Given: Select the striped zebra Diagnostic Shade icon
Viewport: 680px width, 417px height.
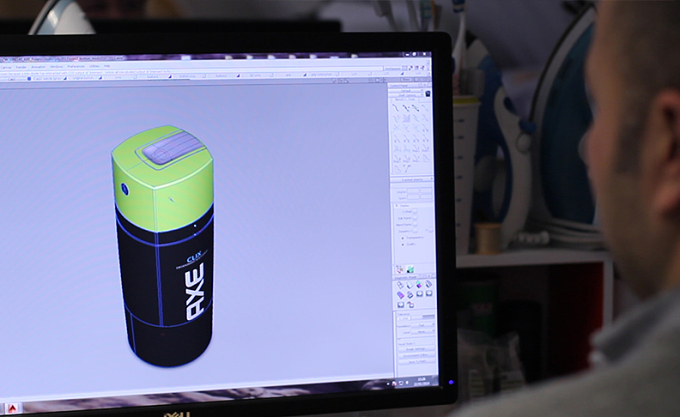Looking at the screenshot, I should (x=410, y=295).
